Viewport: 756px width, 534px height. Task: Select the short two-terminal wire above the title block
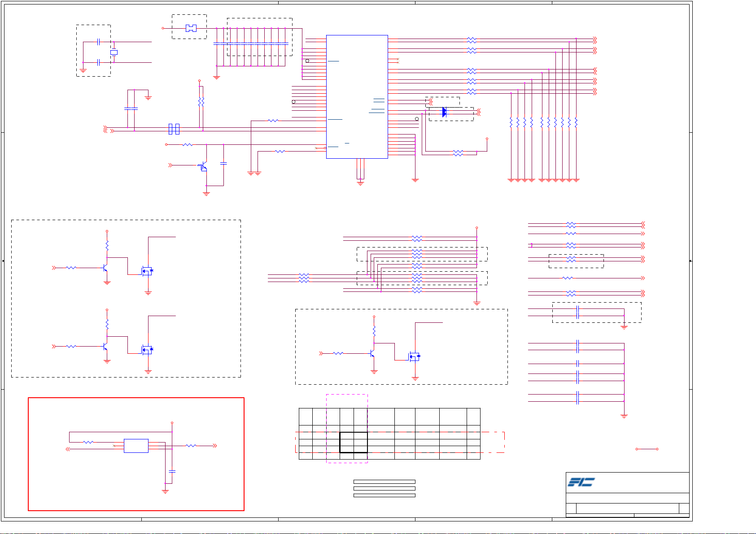coord(647,449)
